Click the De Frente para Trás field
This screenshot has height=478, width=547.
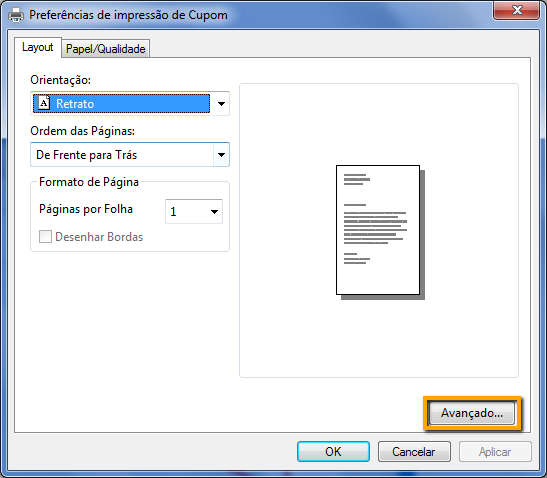click(x=130, y=155)
